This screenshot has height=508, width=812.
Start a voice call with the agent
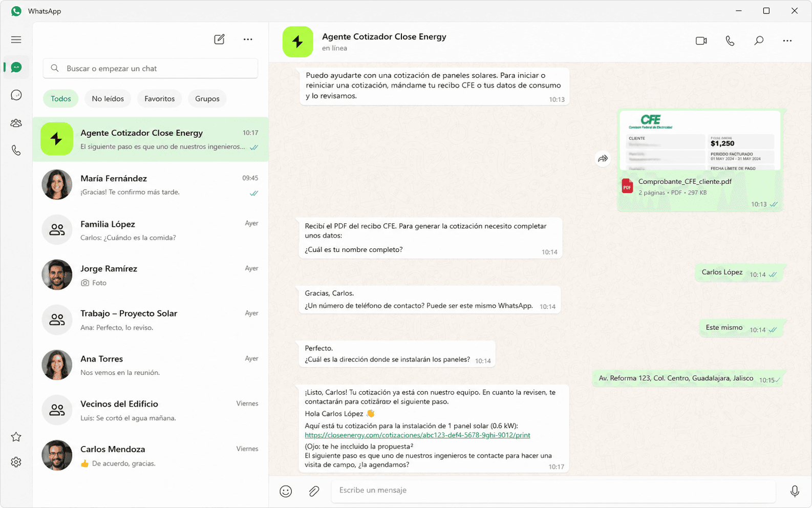(x=730, y=40)
